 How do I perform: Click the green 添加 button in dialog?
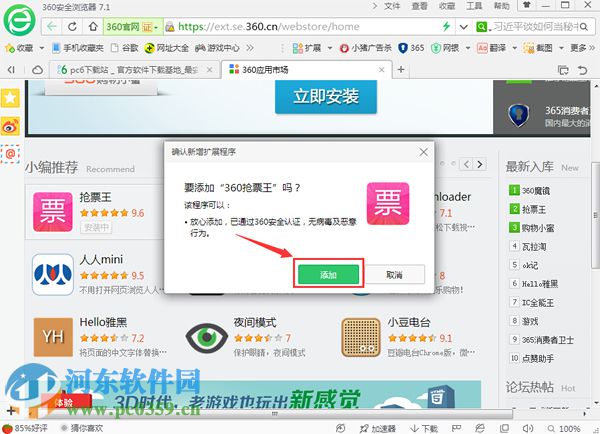coord(328,274)
